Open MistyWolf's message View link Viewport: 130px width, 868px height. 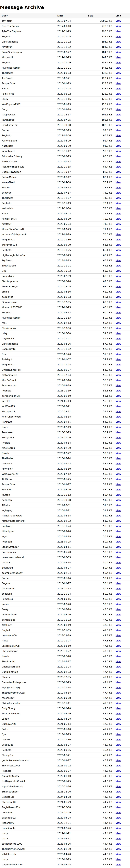pyautogui.click(x=118, y=57)
